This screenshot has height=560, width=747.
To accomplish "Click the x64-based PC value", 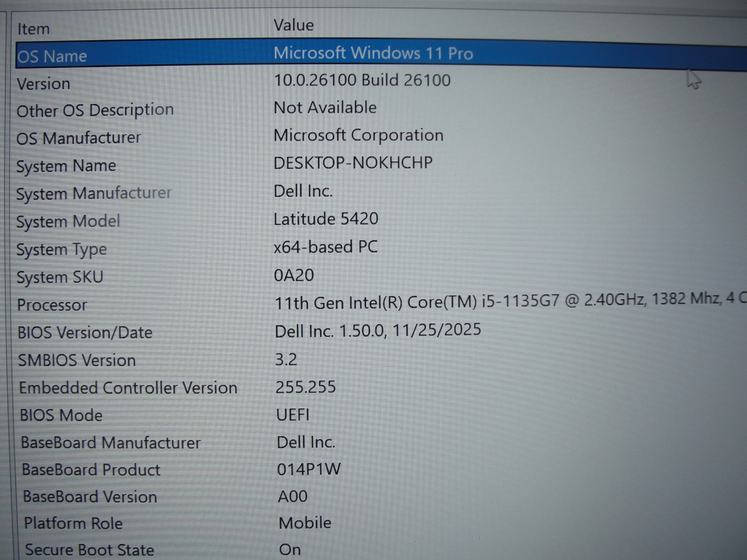I will pyautogui.click(x=325, y=247).
